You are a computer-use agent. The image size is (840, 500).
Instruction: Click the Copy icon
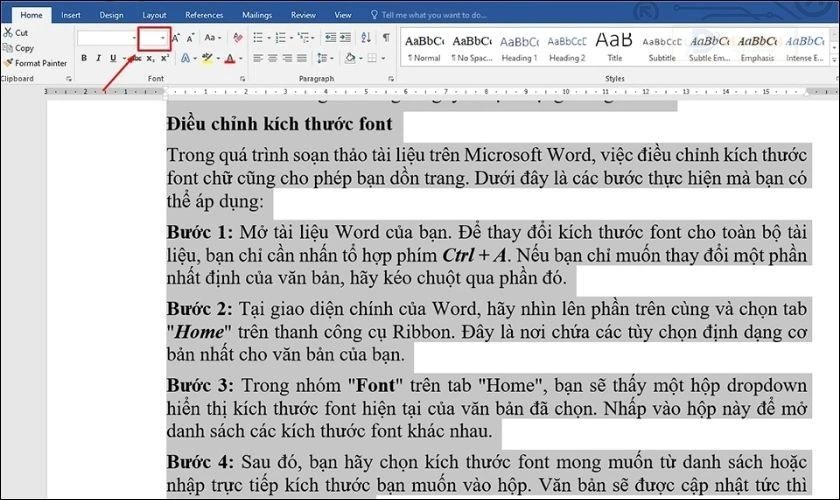[x=8, y=48]
